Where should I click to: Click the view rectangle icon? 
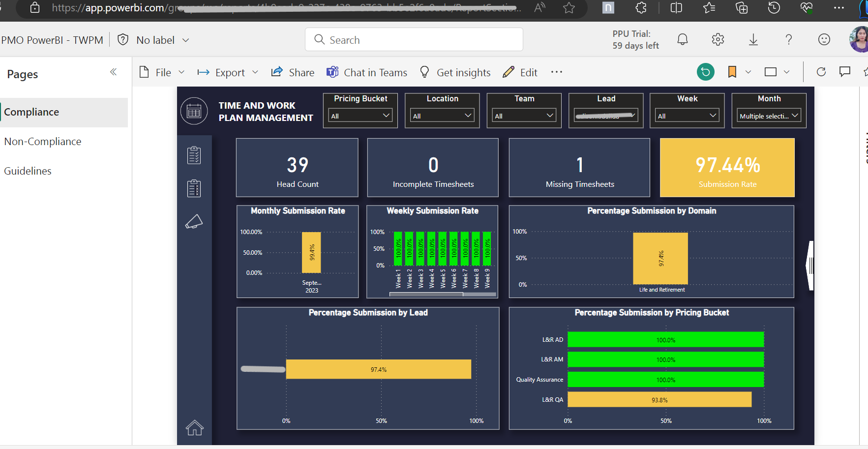click(x=771, y=72)
